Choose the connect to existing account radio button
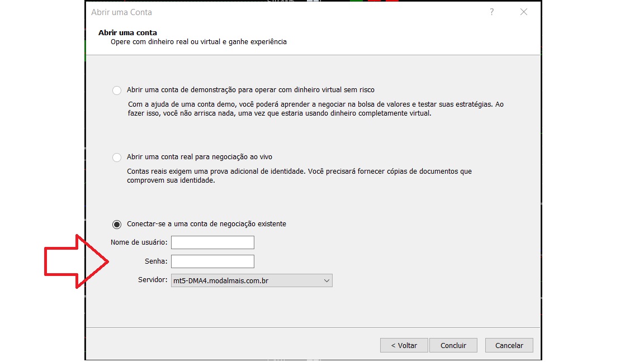Screen dimensions: 644x362 (x=117, y=225)
